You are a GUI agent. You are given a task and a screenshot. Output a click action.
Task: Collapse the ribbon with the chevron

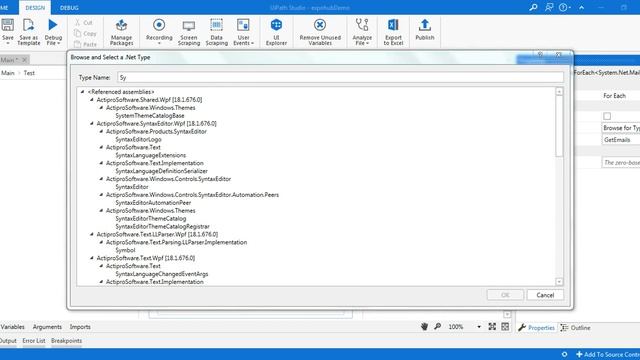coord(581,7)
